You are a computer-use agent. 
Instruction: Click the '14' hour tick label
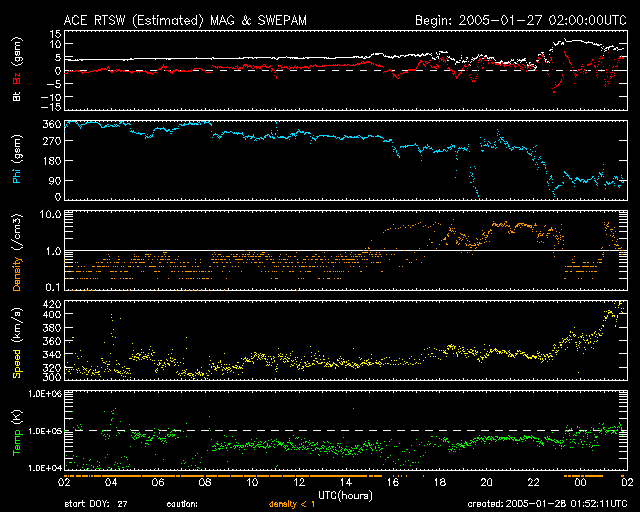[346, 483]
